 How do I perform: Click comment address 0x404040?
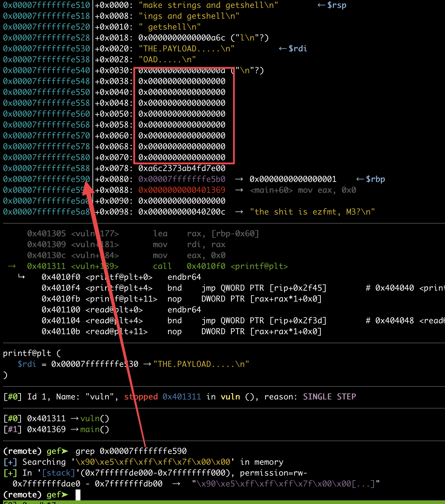tap(395, 288)
